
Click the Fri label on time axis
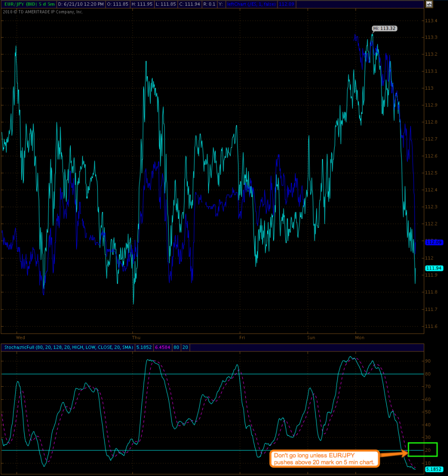(x=242, y=337)
